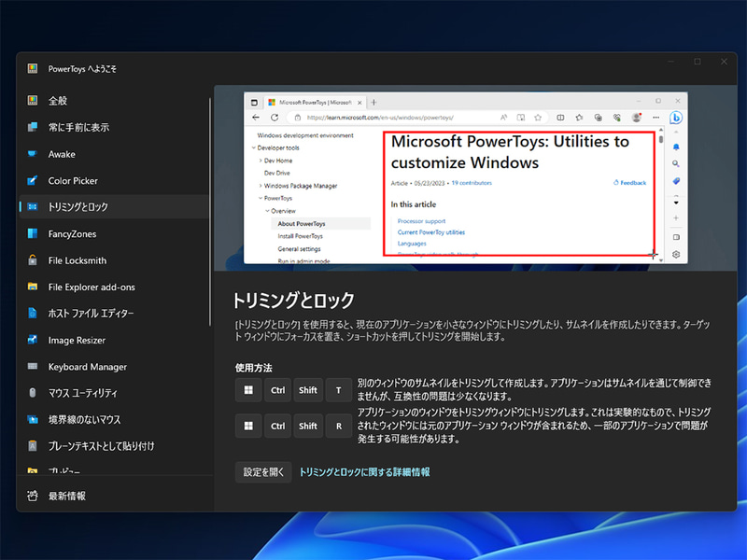Screen dimensions: 747x560
Task: Click Windows key in T shortcut row
Action: (x=248, y=390)
